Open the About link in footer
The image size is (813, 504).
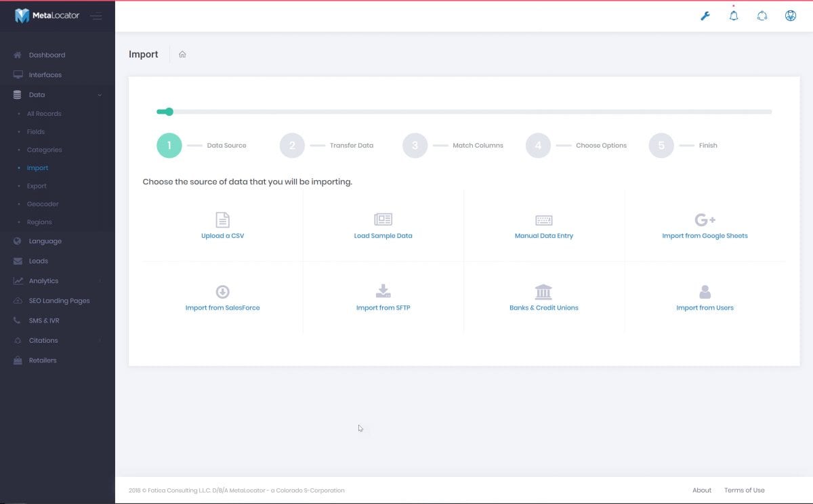[x=701, y=490]
